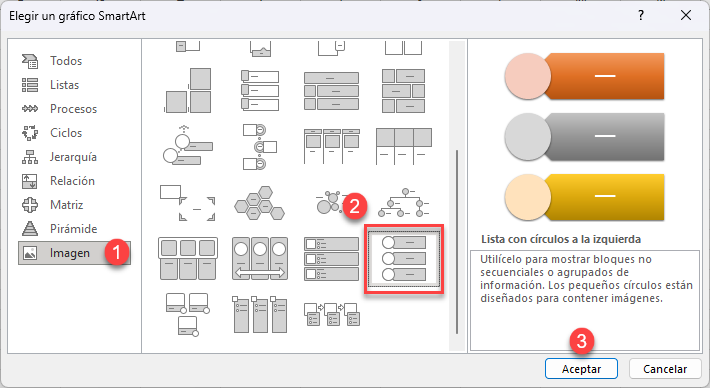The height and width of the screenshot is (388, 710).
Task: Switch to the Procesos category
Action: pos(74,109)
